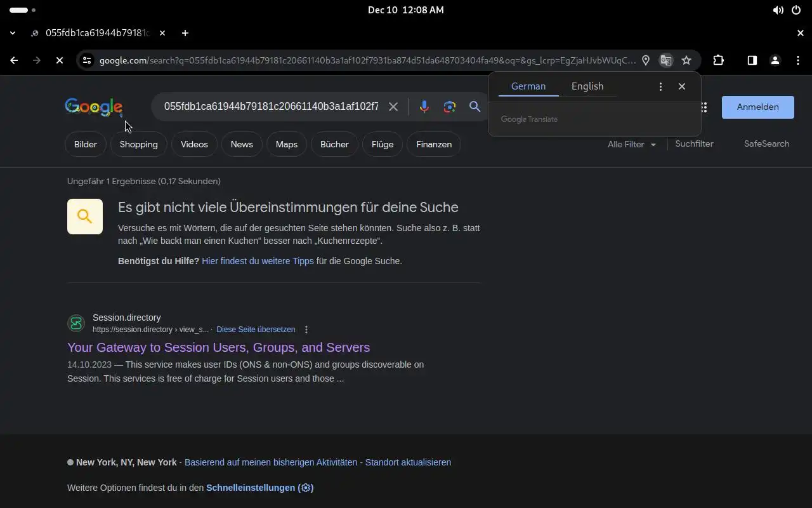The height and width of the screenshot is (508, 812).
Task: Go back using the browser back arrow
Action: [x=14, y=60]
